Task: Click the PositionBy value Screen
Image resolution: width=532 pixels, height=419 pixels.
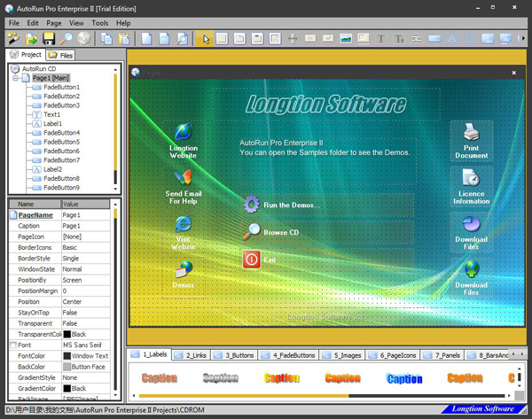Action: (x=72, y=280)
